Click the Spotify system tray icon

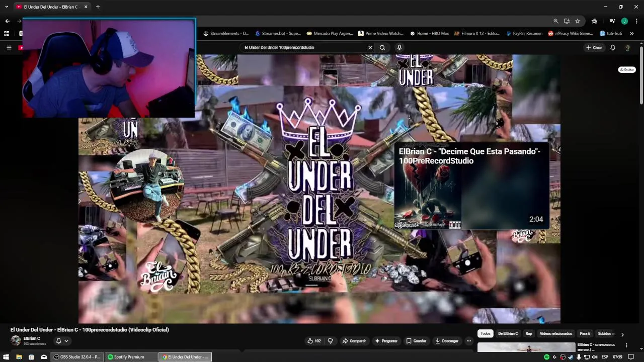546,357
